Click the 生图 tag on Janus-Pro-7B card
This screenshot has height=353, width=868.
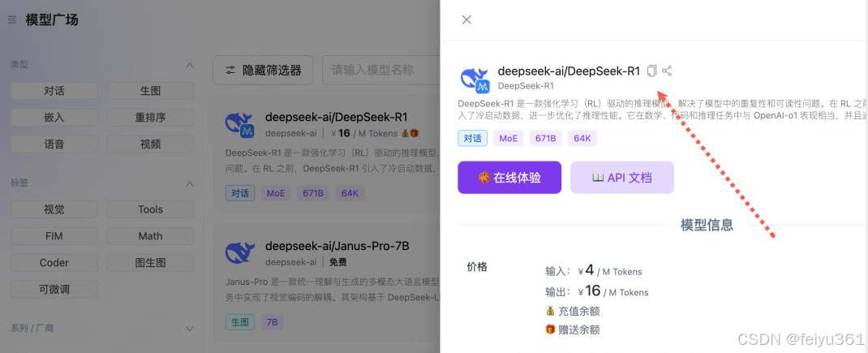click(240, 322)
